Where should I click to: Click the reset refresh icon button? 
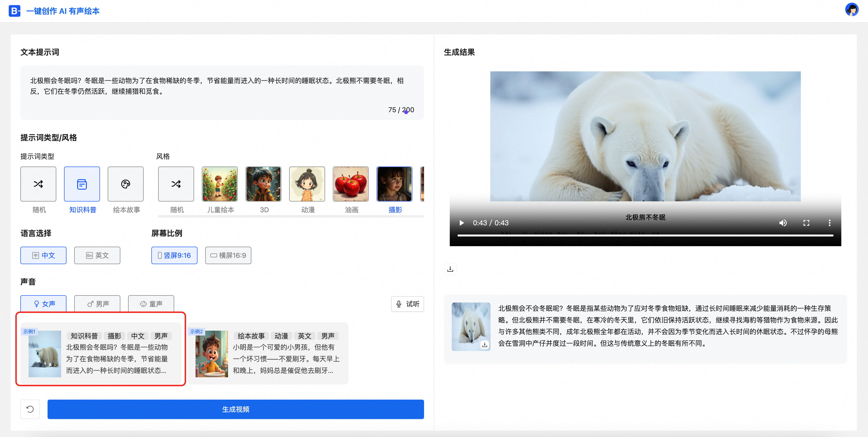30,409
